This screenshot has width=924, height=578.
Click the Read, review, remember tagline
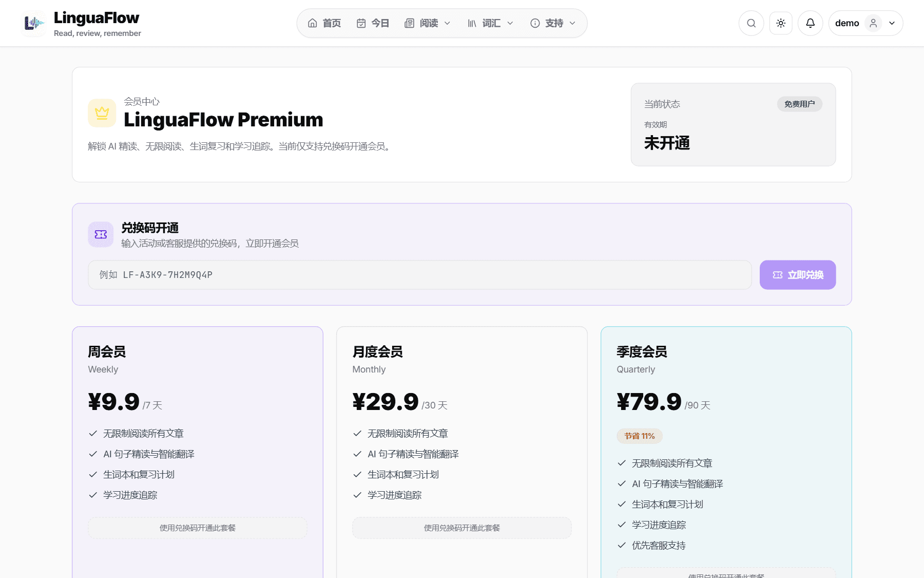(98, 33)
